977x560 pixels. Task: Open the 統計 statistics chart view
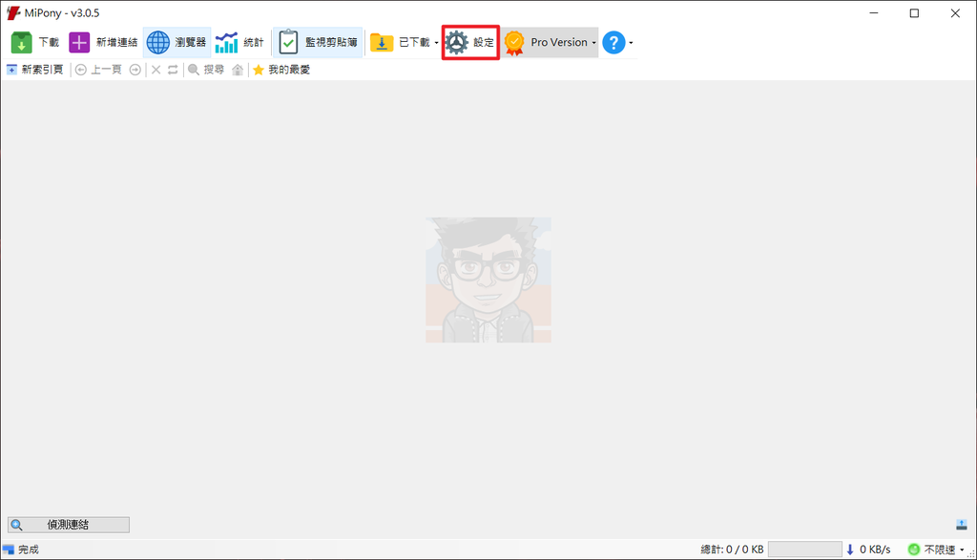pyautogui.click(x=239, y=42)
